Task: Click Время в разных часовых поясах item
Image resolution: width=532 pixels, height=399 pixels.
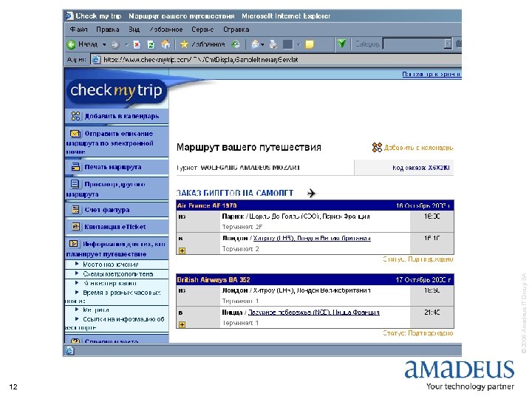Action: [x=112, y=296]
